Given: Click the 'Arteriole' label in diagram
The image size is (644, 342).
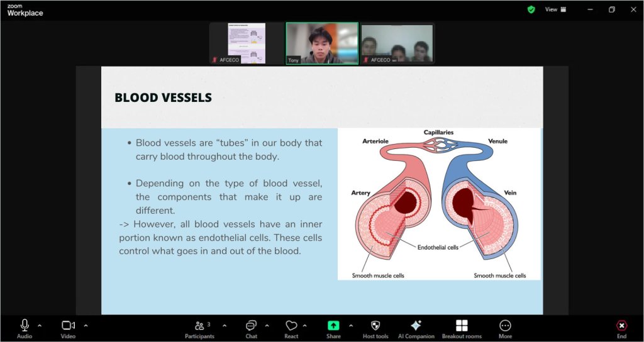Looking at the screenshot, I should click(x=375, y=141).
